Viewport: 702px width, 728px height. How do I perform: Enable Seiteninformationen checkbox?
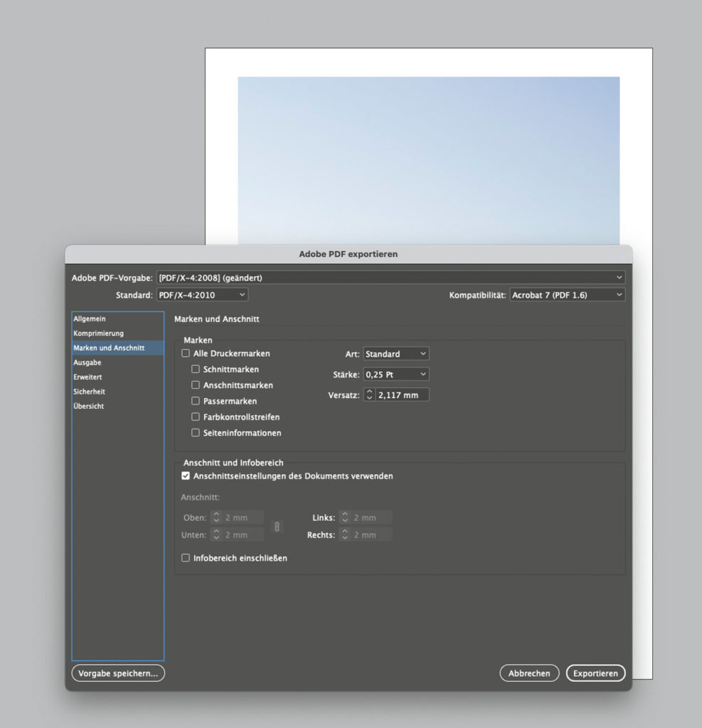(x=196, y=433)
